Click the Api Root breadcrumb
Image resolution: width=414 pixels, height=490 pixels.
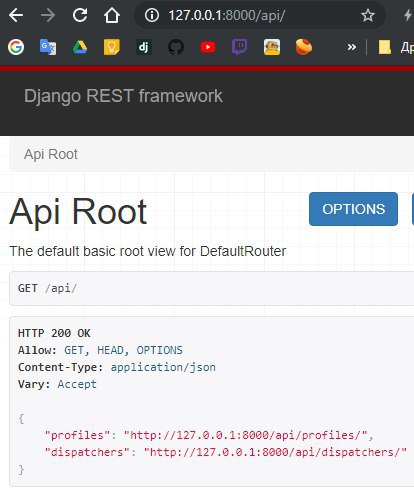51,154
